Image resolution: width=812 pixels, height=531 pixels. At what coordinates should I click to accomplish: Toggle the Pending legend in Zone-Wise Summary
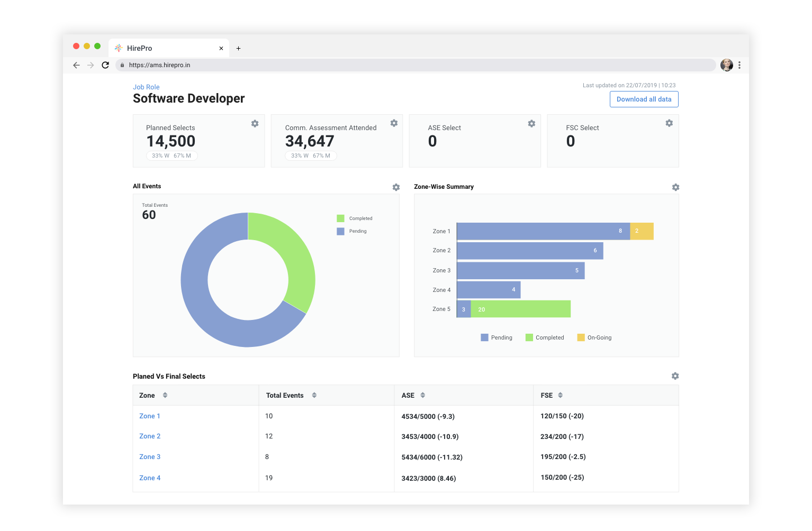click(x=496, y=337)
